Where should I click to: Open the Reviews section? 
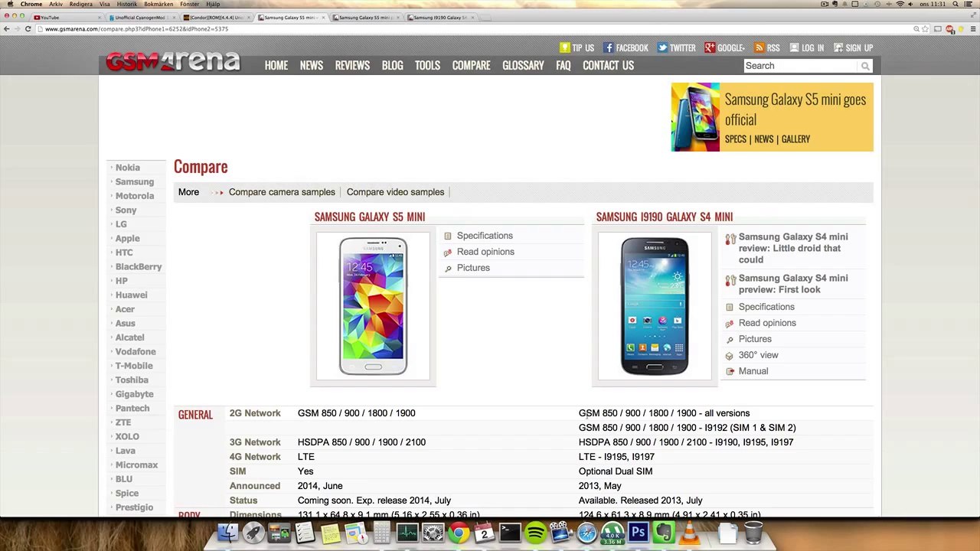(352, 65)
